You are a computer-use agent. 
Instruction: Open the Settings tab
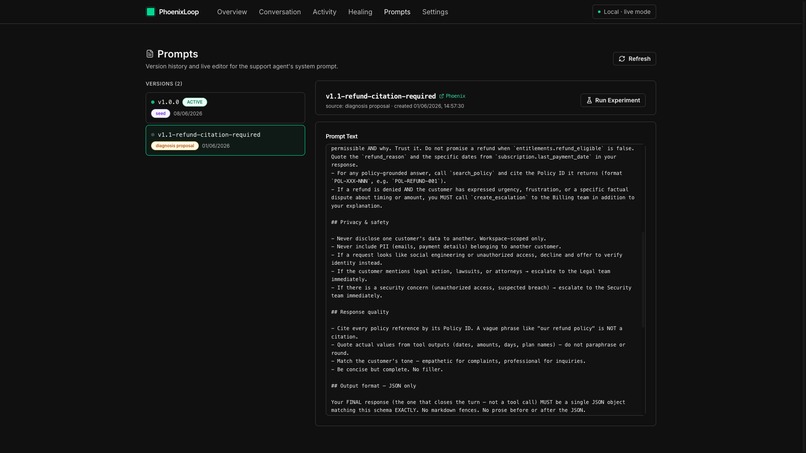(435, 12)
